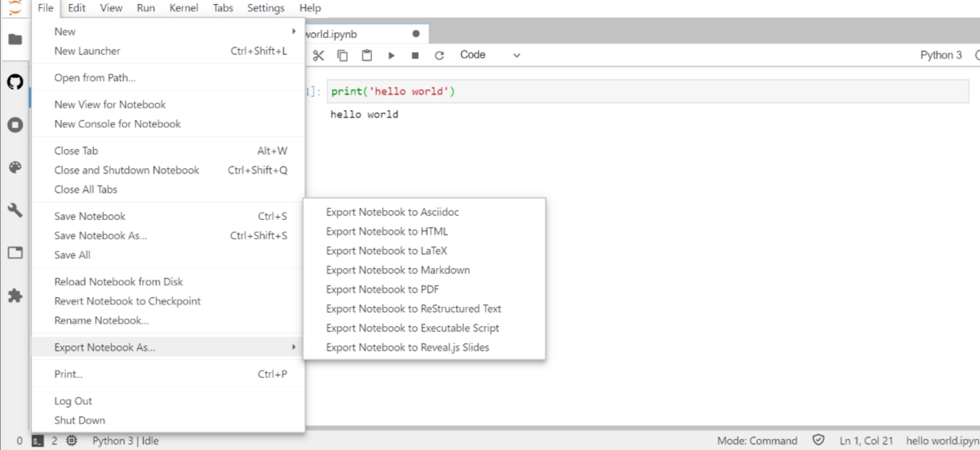Click the Python 3 kernel name button

click(x=941, y=55)
